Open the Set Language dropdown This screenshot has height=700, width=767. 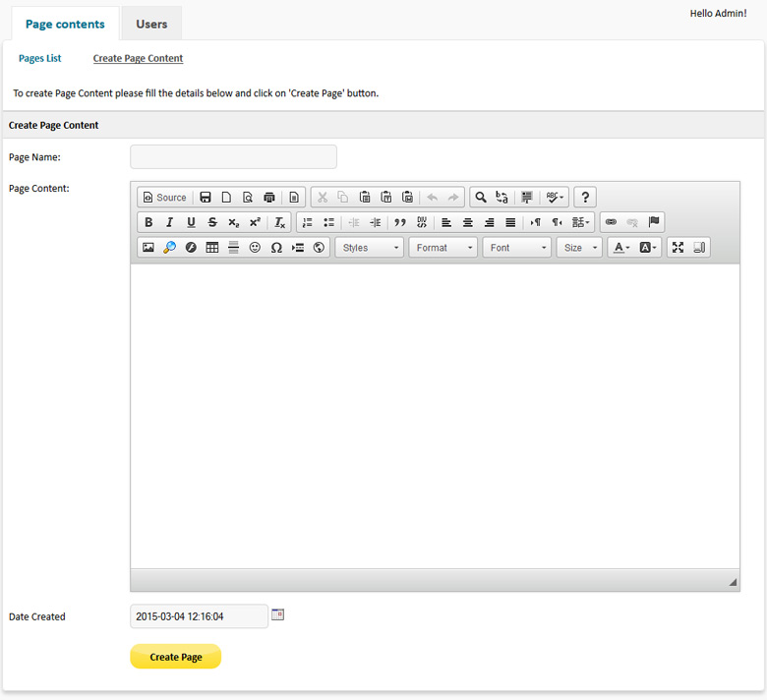click(x=580, y=222)
